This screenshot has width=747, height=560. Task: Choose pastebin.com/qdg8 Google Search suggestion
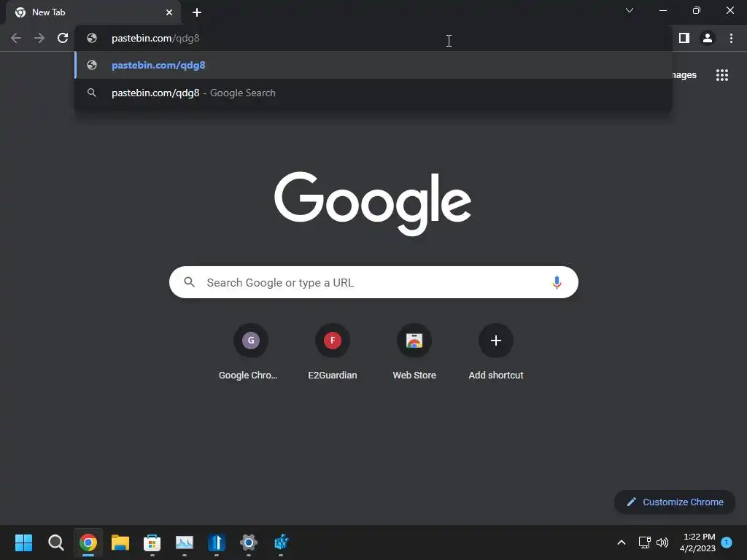(373, 93)
